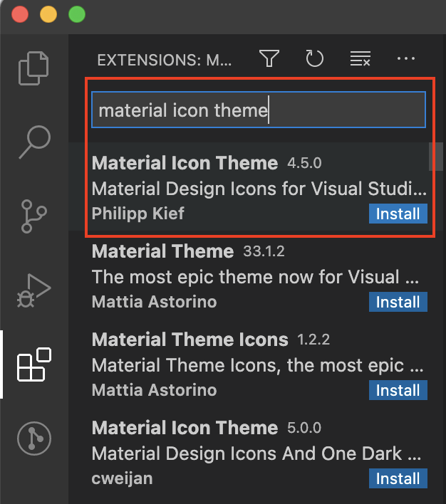Open the Search view in activity bar
This screenshot has width=446, height=504.
[x=34, y=142]
